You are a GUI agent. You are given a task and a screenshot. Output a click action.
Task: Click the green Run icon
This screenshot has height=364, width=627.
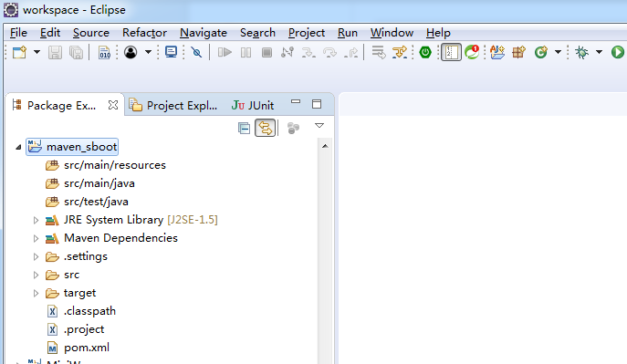(x=617, y=52)
